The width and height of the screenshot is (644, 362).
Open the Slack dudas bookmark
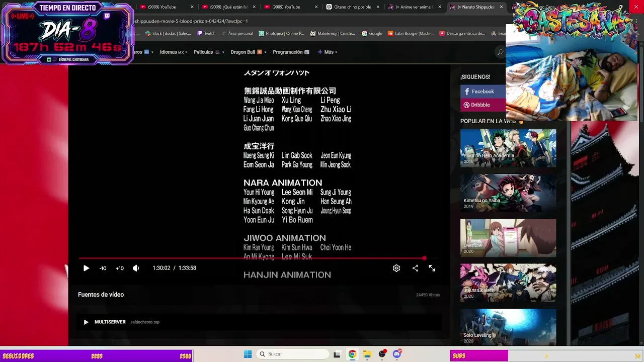pos(168,34)
